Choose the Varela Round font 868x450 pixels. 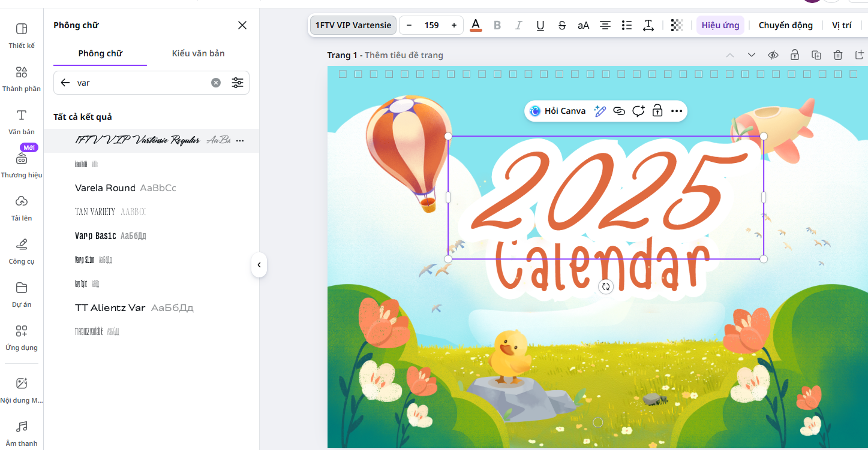[x=151, y=188]
